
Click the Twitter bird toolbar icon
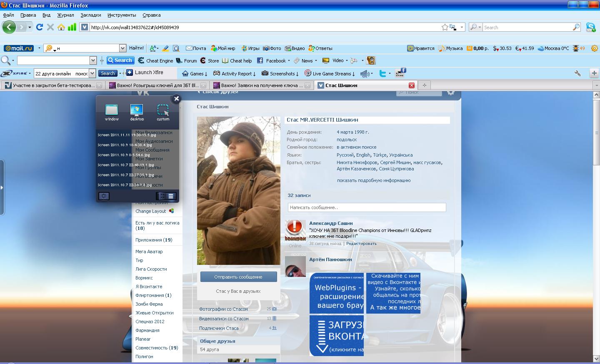[x=382, y=73]
